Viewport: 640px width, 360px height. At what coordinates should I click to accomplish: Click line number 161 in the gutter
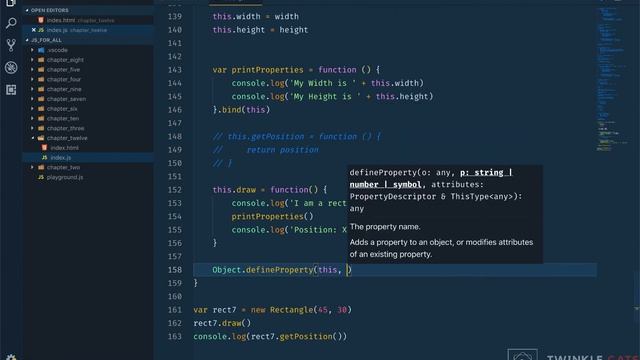[175, 310]
